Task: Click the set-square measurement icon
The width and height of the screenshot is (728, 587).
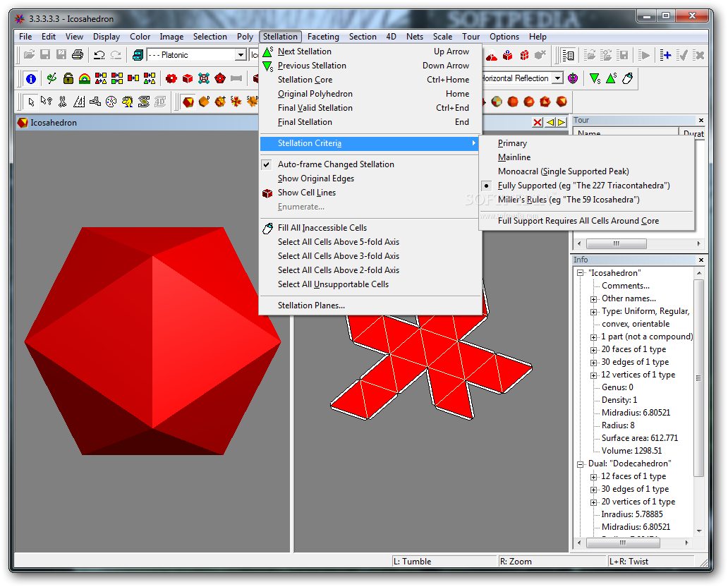Action: (x=79, y=102)
